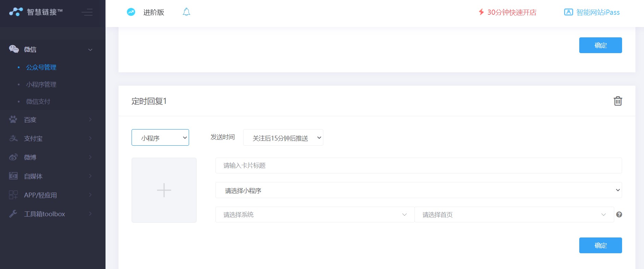The height and width of the screenshot is (269, 644).
Task: Click the 定时回复1 heading
Action: 149,101
